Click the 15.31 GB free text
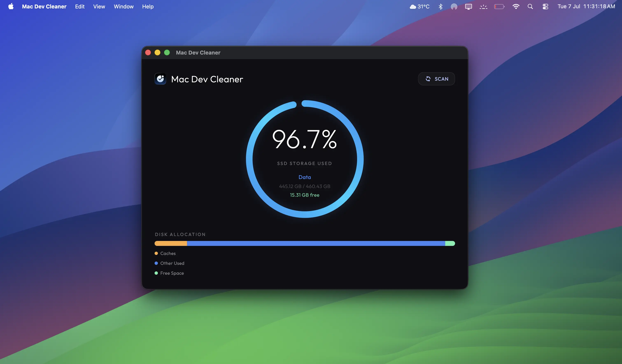Viewport: 622px width, 364px height. pyautogui.click(x=305, y=195)
